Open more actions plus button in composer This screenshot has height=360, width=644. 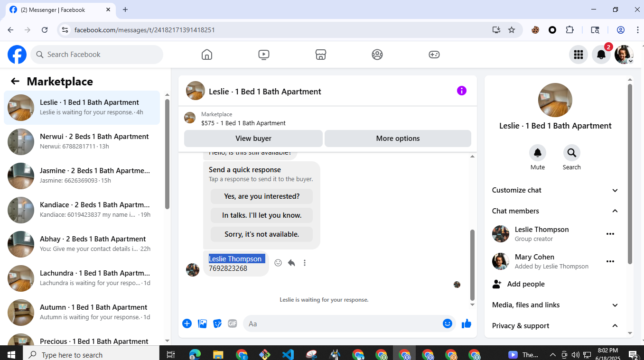point(187,323)
